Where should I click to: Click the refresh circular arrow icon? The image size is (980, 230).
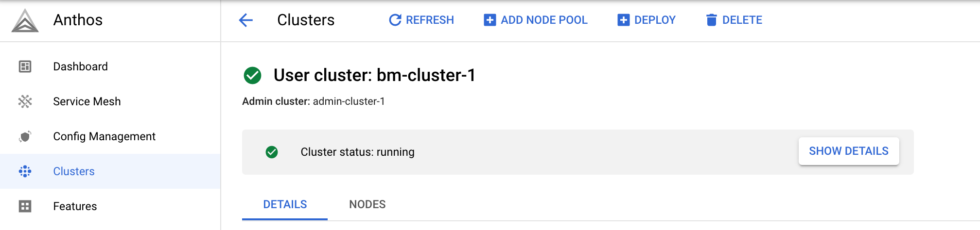(395, 20)
